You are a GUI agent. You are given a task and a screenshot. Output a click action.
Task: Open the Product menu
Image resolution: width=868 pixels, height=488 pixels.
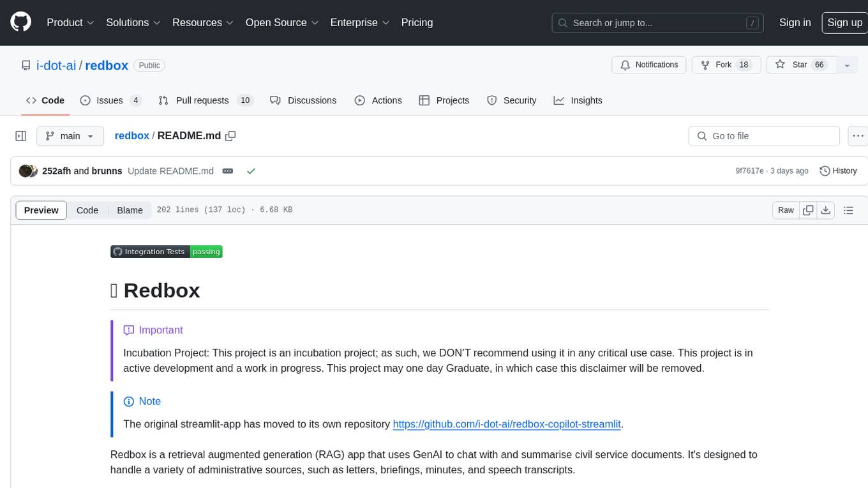pyautogui.click(x=70, y=22)
